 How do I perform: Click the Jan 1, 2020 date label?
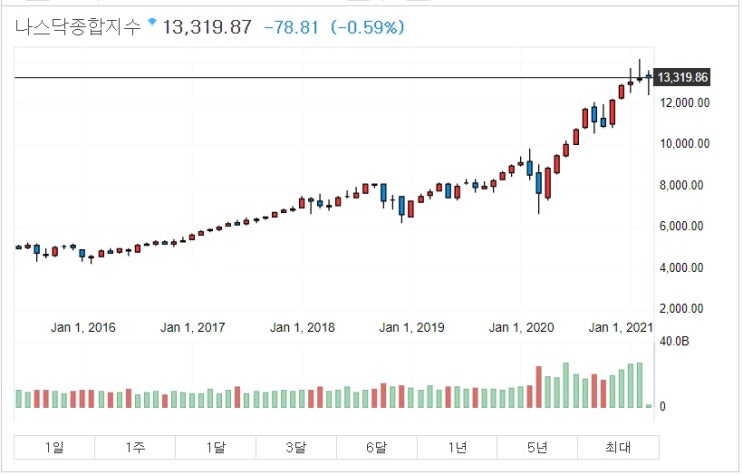coord(521,328)
